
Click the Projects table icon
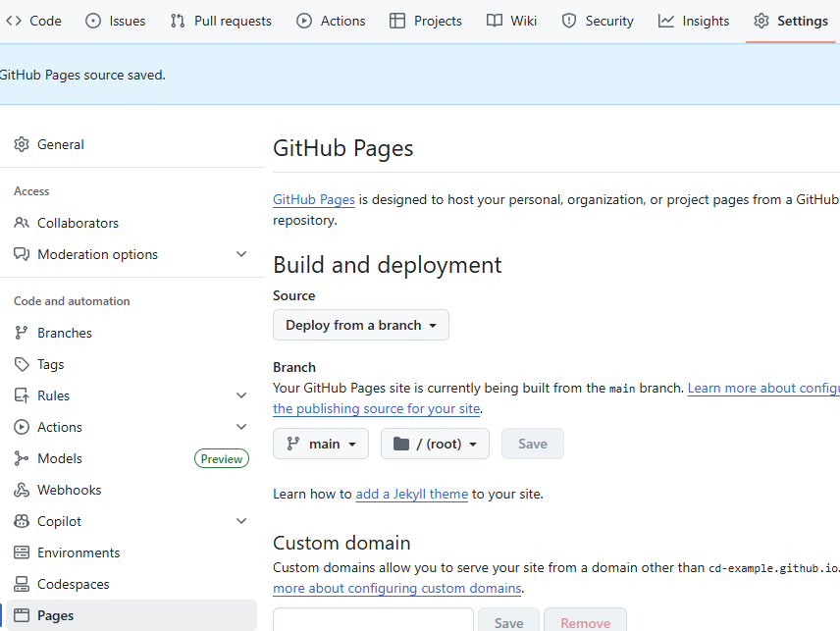397,21
